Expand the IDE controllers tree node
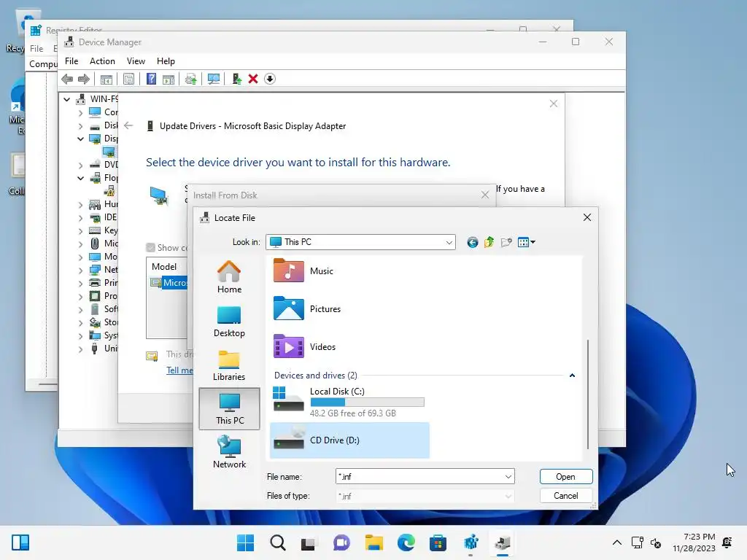Screen dimensions: 747x560 80,217
